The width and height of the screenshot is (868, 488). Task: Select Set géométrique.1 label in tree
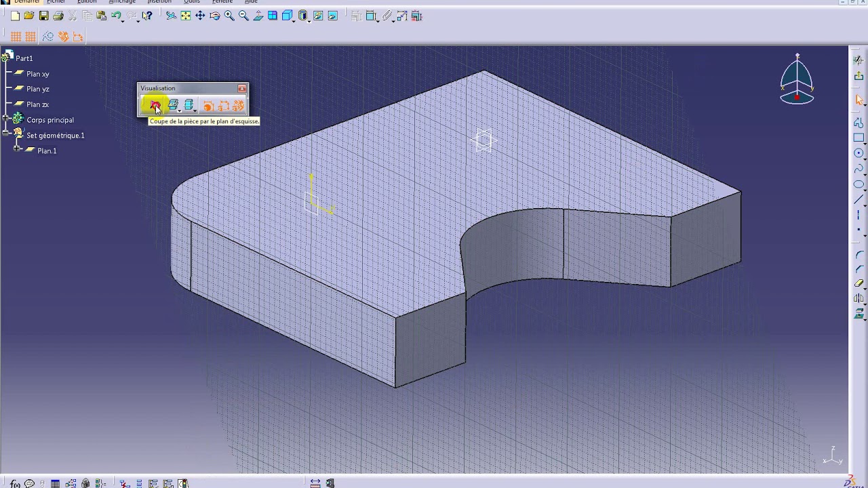point(56,136)
